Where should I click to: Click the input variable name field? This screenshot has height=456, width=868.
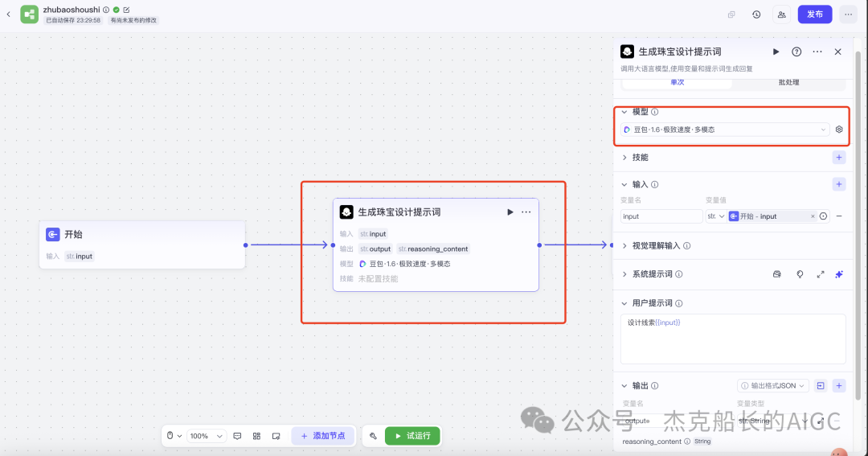661,216
